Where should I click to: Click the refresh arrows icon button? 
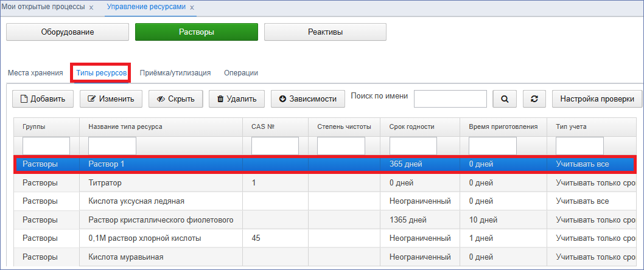(x=534, y=99)
